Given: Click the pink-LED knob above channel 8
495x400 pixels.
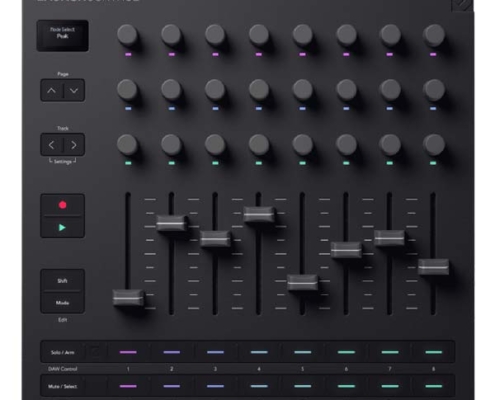Looking at the screenshot, I should tap(434, 34).
